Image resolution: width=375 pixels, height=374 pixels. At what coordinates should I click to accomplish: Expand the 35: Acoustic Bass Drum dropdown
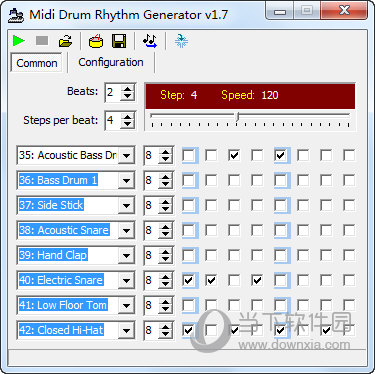tap(126, 155)
